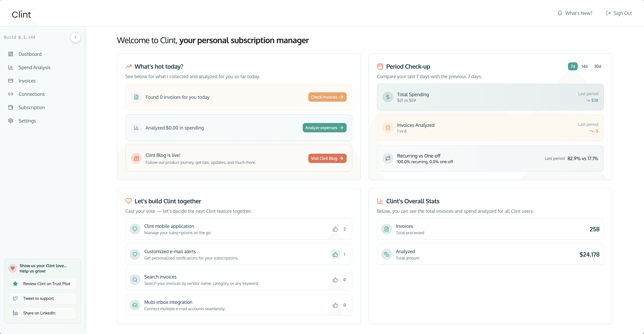
Task: Select the Invoices icon in the sidebar
Action: coord(11,81)
